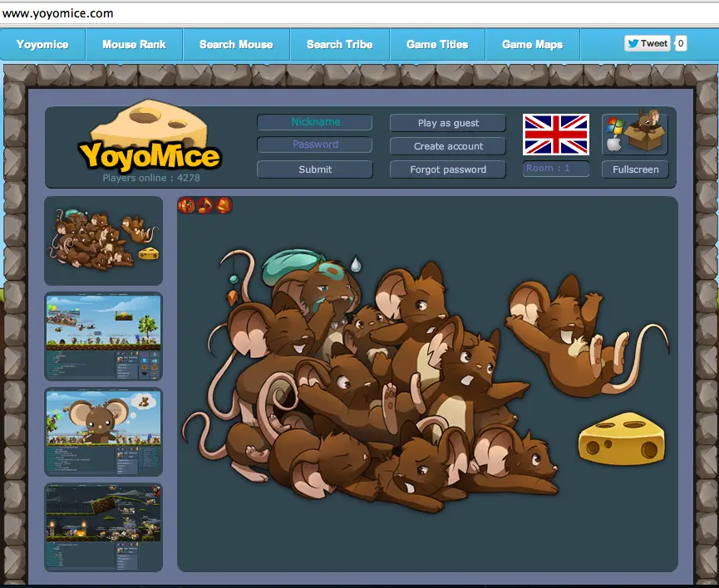Select the dark night map thumbnail
Image resolution: width=719 pixels, height=588 pixels.
[x=104, y=527]
